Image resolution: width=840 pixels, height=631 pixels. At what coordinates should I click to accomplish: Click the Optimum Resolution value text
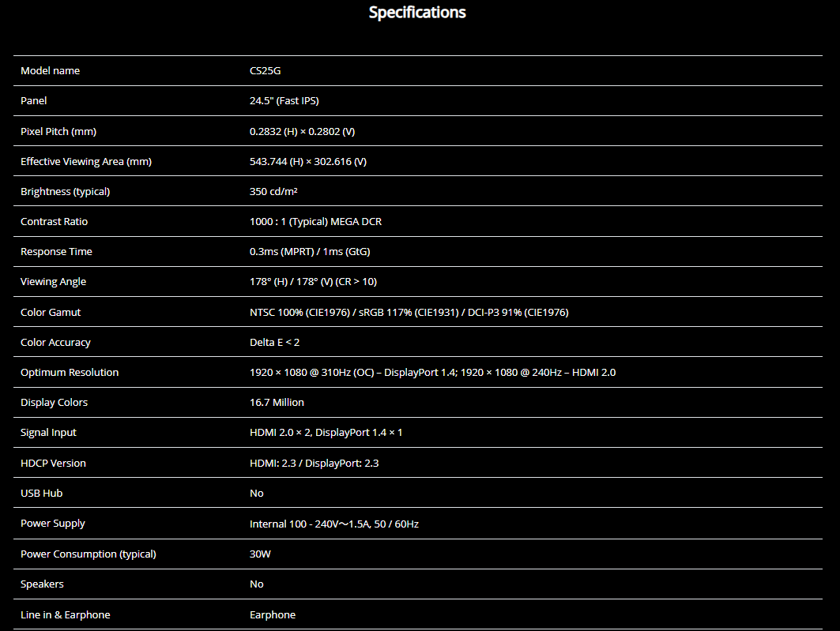click(432, 373)
